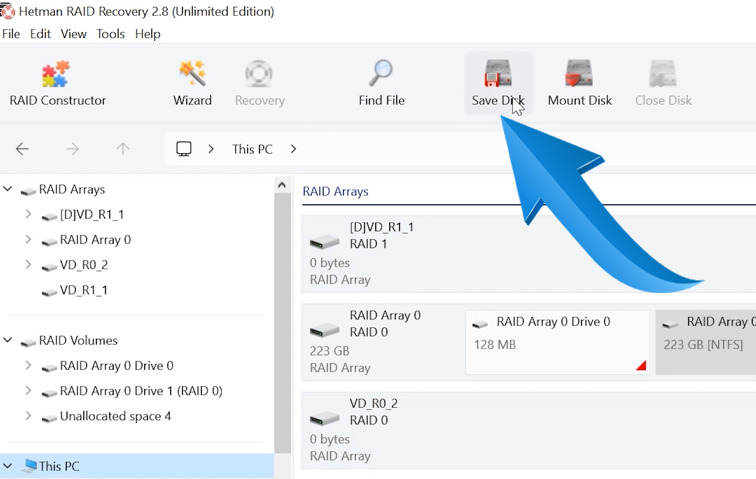
Task: Expand RAID Array 0 Drive 1 (RAID 0)
Action: (x=28, y=391)
